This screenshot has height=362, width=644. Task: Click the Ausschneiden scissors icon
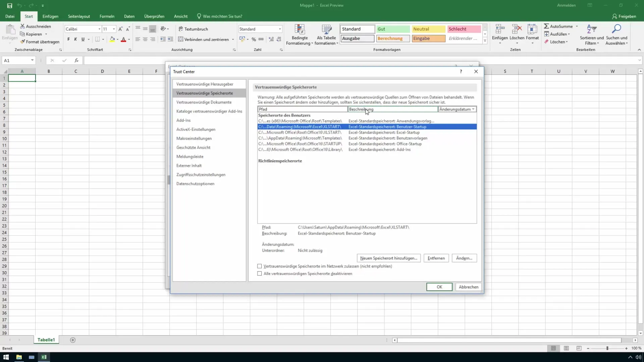[22, 26]
